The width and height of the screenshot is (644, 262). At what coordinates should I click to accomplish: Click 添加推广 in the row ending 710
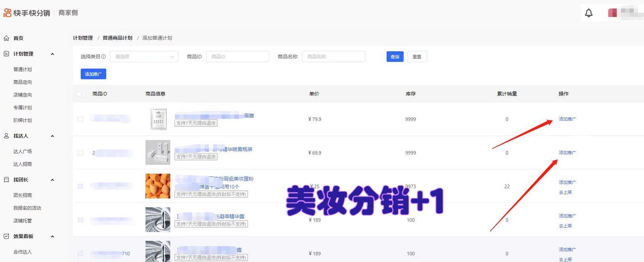(x=567, y=249)
